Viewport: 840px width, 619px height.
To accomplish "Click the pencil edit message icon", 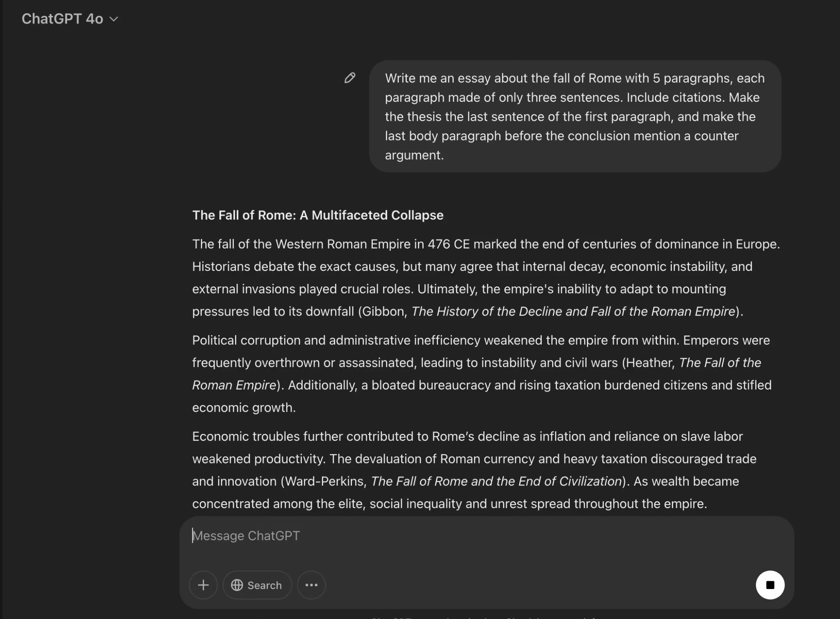I will coord(350,78).
